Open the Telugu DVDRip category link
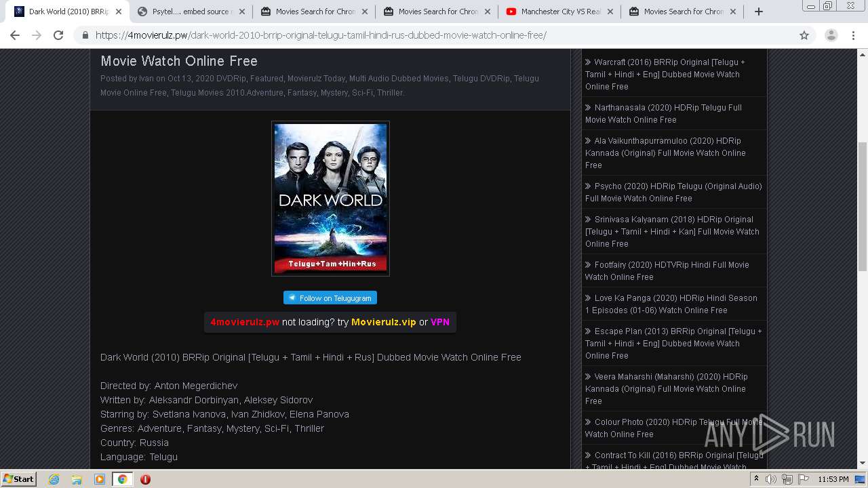 pyautogui.click(x=481, y=79)
